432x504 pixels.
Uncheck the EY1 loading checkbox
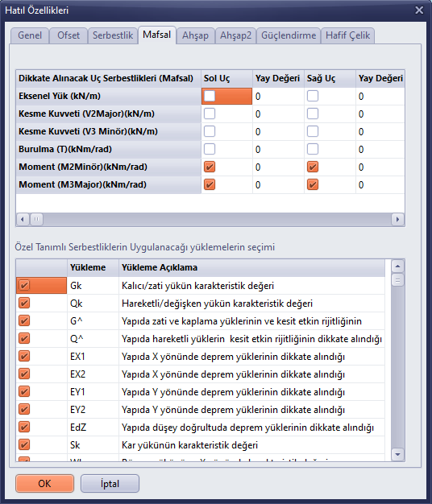coord(24,391)
